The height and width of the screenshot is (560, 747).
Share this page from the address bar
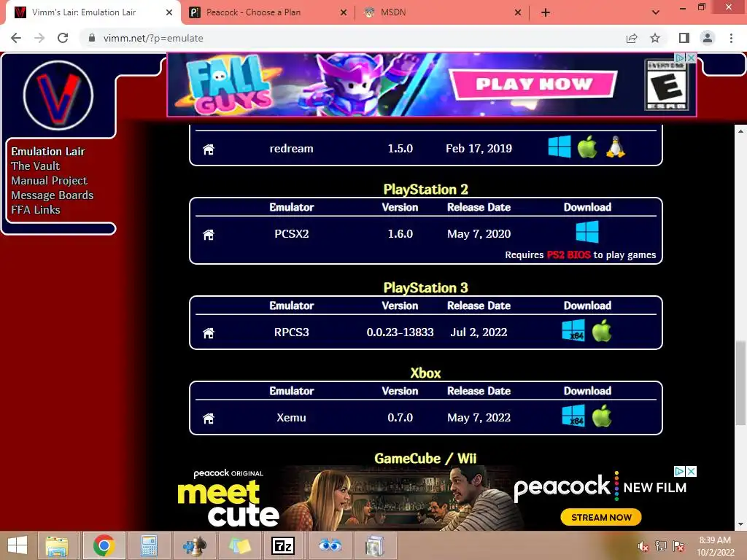[632, 38]
